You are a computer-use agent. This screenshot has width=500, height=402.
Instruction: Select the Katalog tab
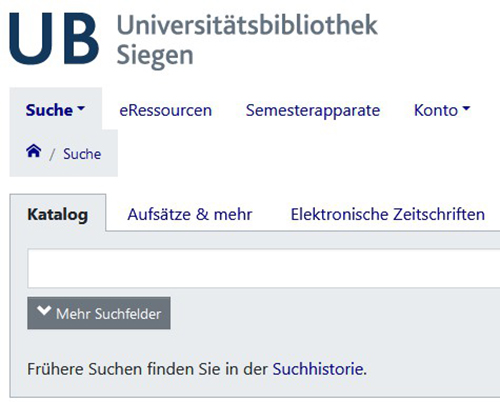click(58, 214)
